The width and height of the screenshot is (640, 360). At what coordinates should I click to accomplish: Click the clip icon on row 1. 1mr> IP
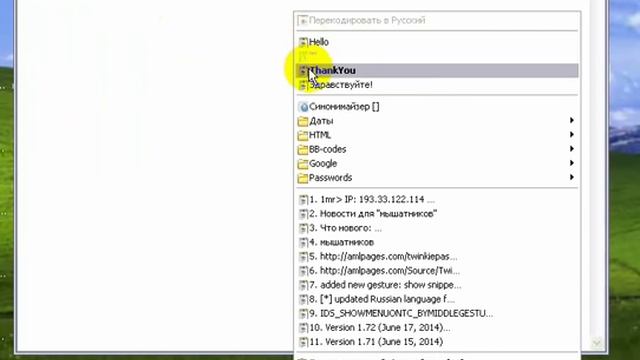coord(303,200)
